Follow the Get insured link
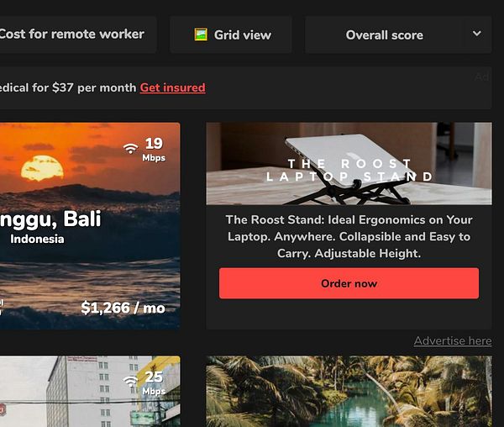Image resolution: width=504 pixels, height=427 pixels. 172,87
